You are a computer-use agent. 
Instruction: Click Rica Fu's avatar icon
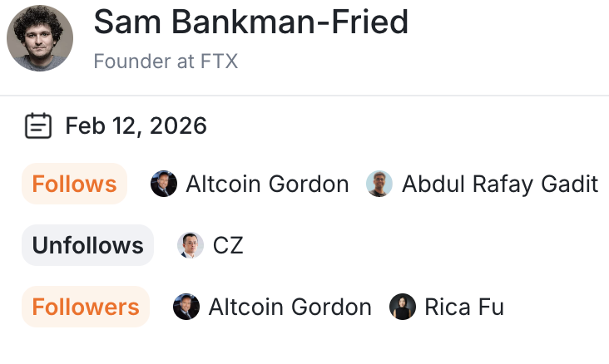click(x=403, y=307)
